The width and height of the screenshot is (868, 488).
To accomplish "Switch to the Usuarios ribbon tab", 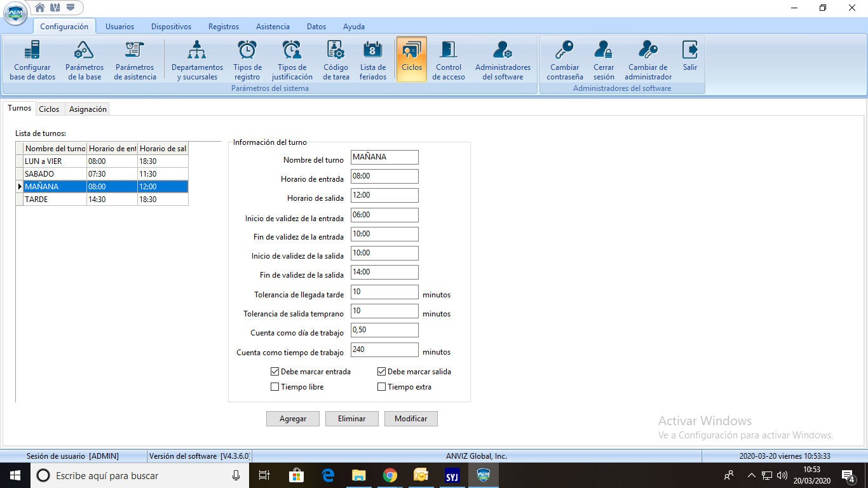I will click(x=119, y=27).
